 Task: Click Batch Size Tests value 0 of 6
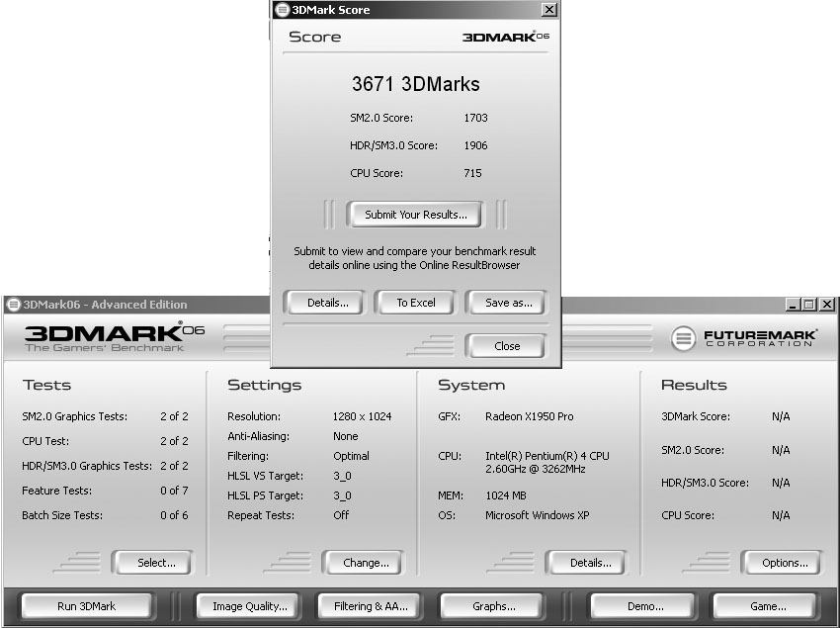pos(174,515)
